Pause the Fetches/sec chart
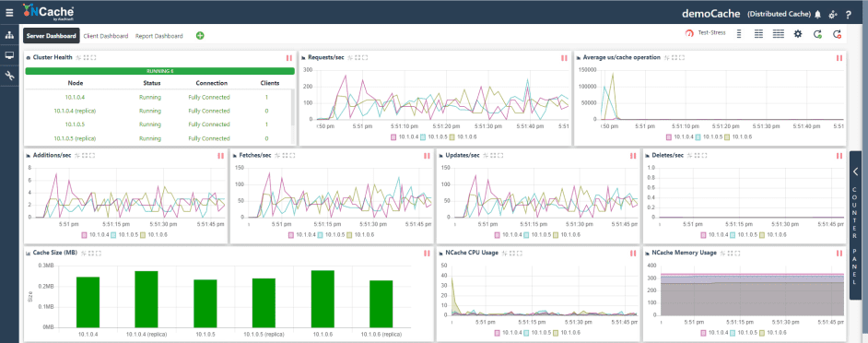Viewport: 868px width, 343px height. coord(427,156)
